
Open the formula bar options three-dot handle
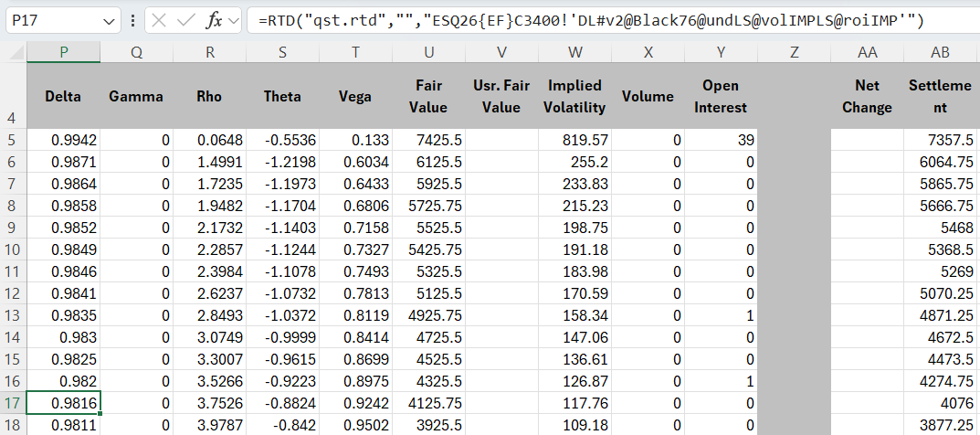tap(132, 21)
